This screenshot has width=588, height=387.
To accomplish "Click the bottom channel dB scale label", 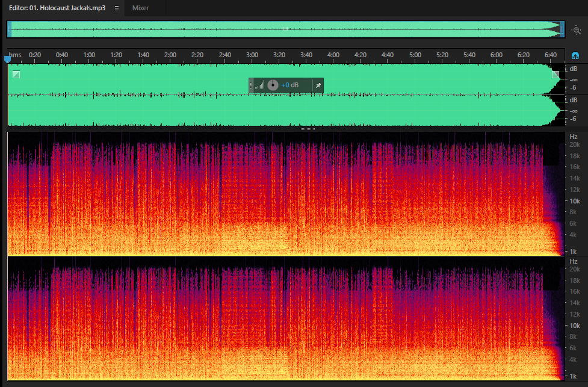I will coord(574,100).
